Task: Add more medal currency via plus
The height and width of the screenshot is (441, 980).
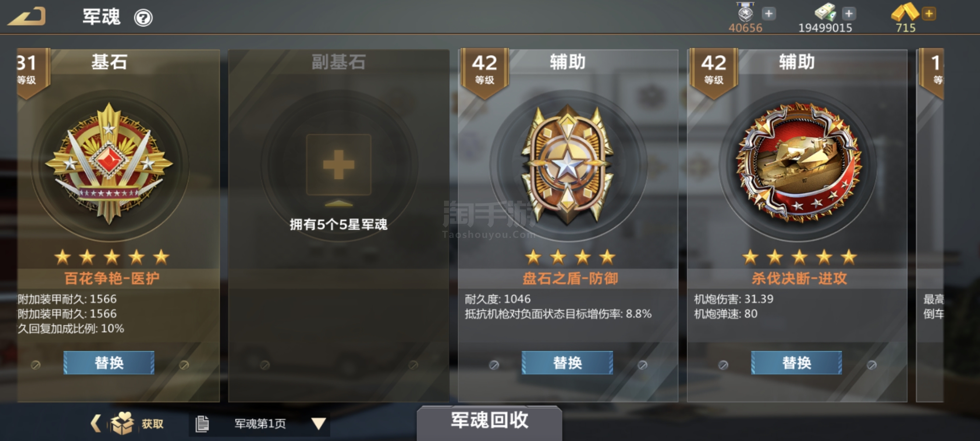Action: coord(768,14)
